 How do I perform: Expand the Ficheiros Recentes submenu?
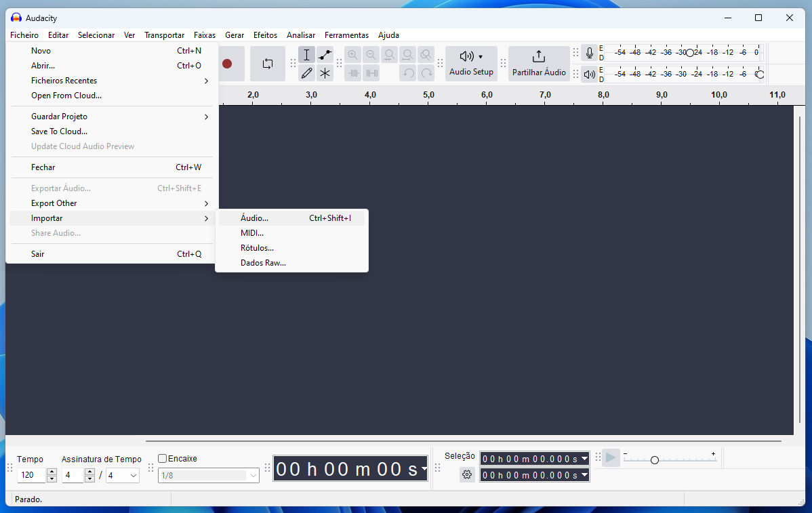112,81
